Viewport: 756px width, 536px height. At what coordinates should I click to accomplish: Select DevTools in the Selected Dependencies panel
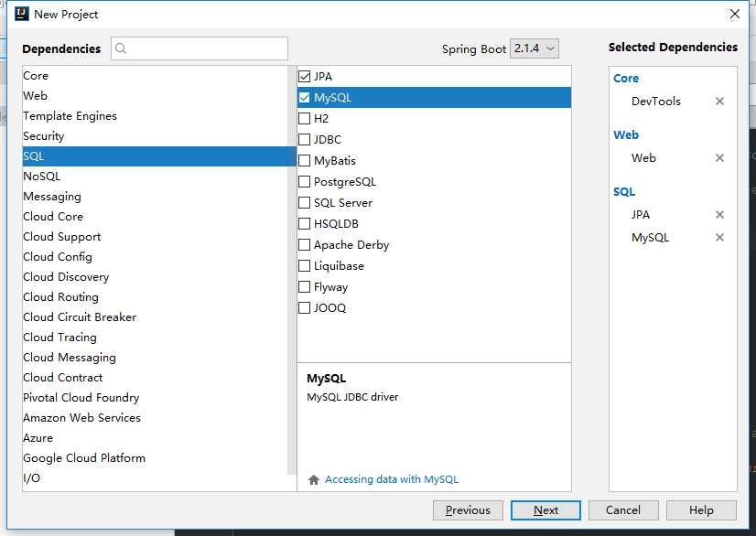point(656,102)
